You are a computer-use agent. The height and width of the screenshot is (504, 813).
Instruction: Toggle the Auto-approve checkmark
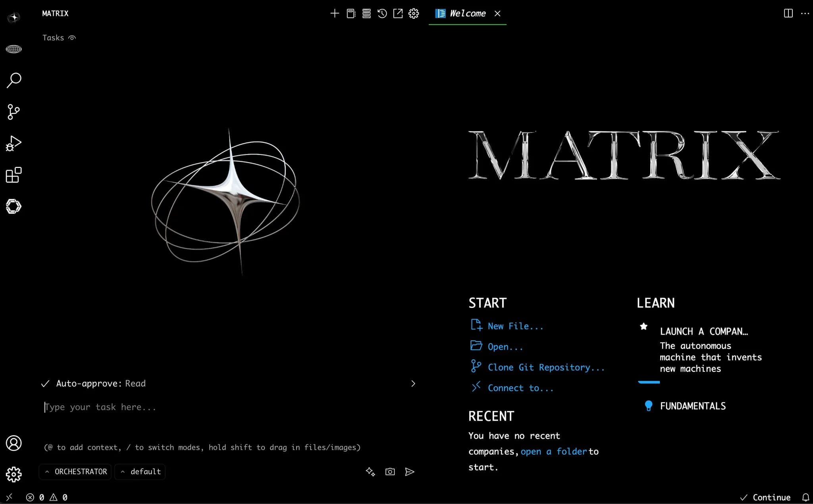click(x=45, y=383)
